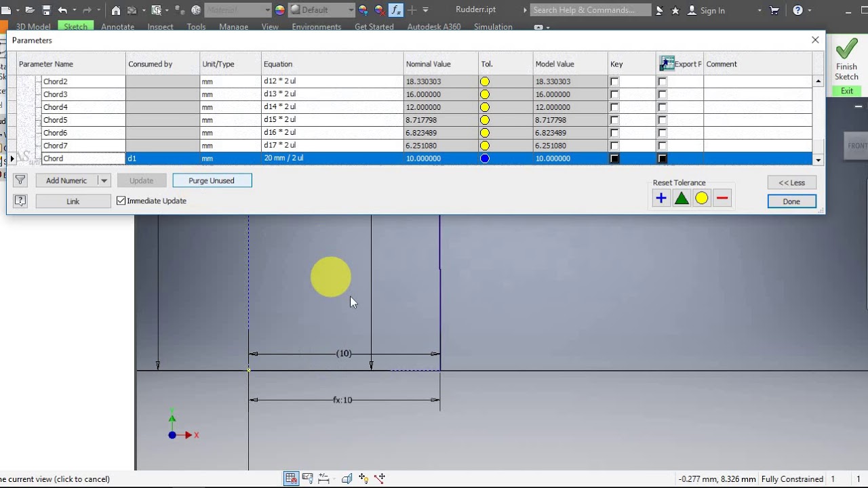Toggle the Immediate Update checkbox
Screen dimensions: 868x488
point(121,201)
